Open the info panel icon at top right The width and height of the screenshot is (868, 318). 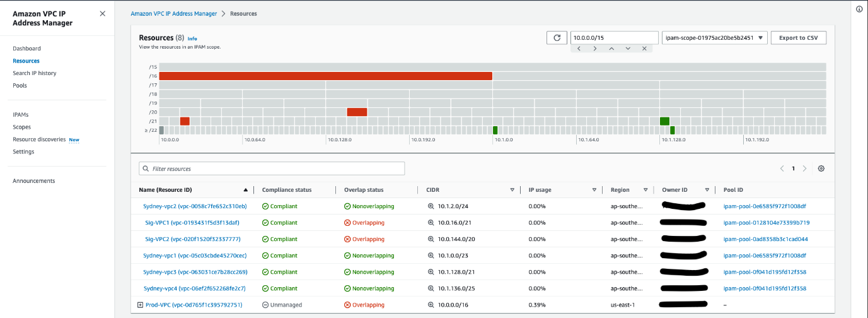tap(859, 9)
